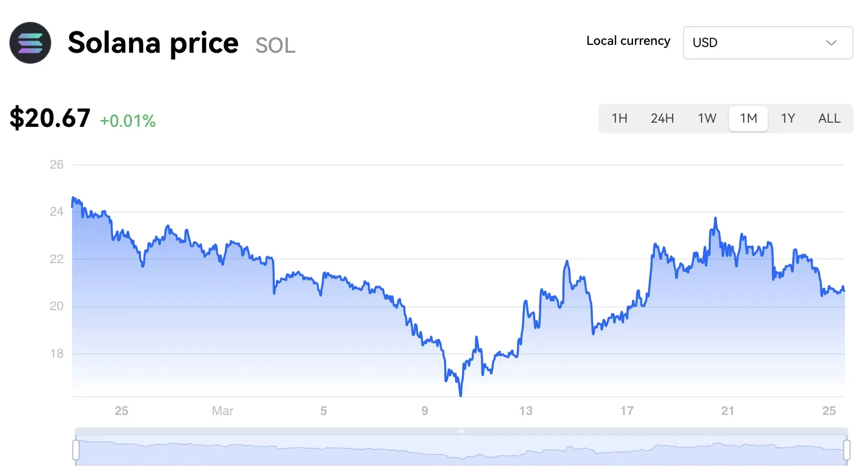
Task: Click the mini chart navigator area
Action: click(461, 450)
